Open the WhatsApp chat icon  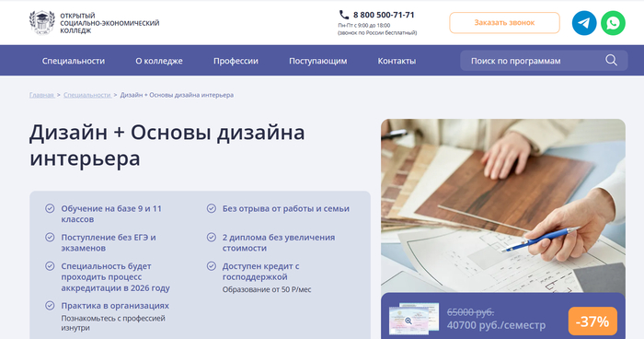click(613, 23)
